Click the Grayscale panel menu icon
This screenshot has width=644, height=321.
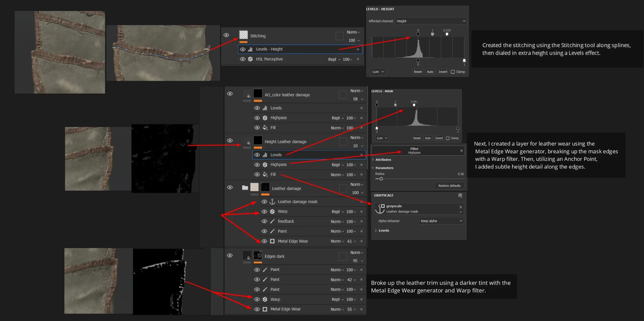pos(460,196)
